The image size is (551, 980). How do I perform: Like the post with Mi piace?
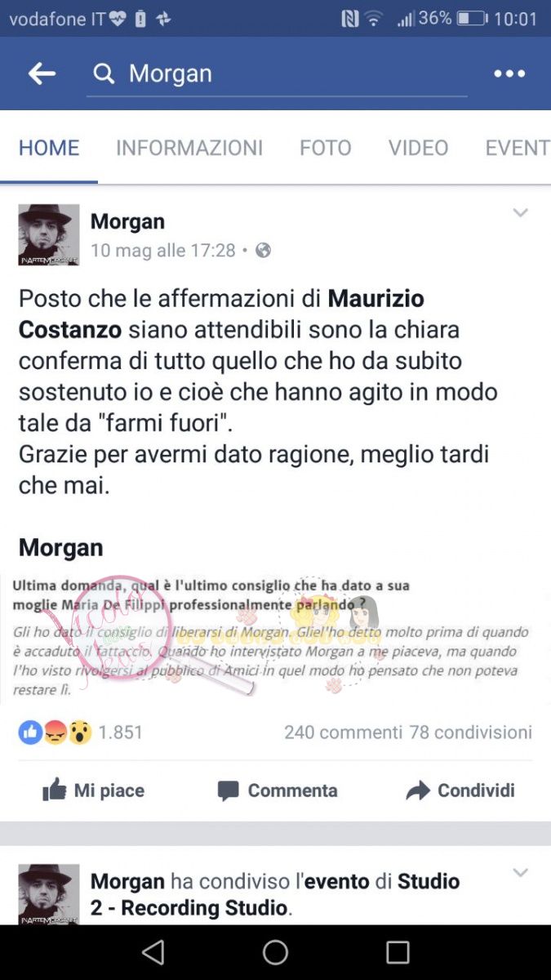point(93,791)
